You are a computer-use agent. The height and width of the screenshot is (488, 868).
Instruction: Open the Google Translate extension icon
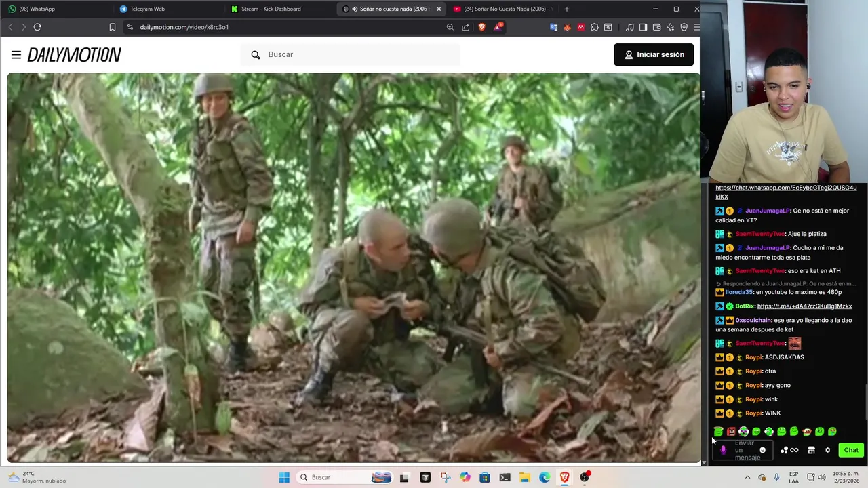click(553, 27)
